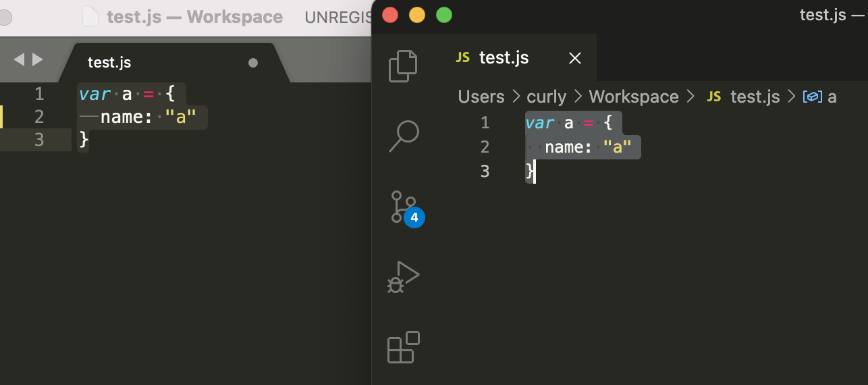Screen dimensions: 868x385
Task: Click the closing brace in Sublime editor
Action: 84,140
